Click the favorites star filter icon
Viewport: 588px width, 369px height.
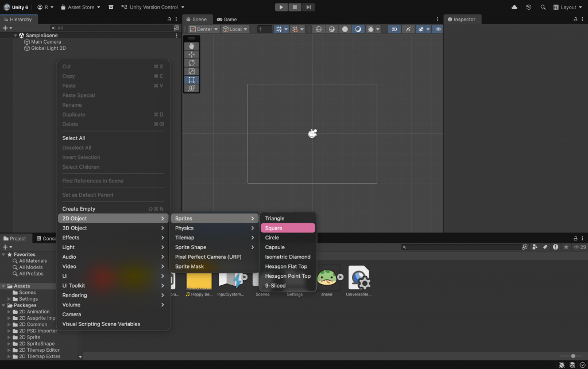[x=566, y=247]
